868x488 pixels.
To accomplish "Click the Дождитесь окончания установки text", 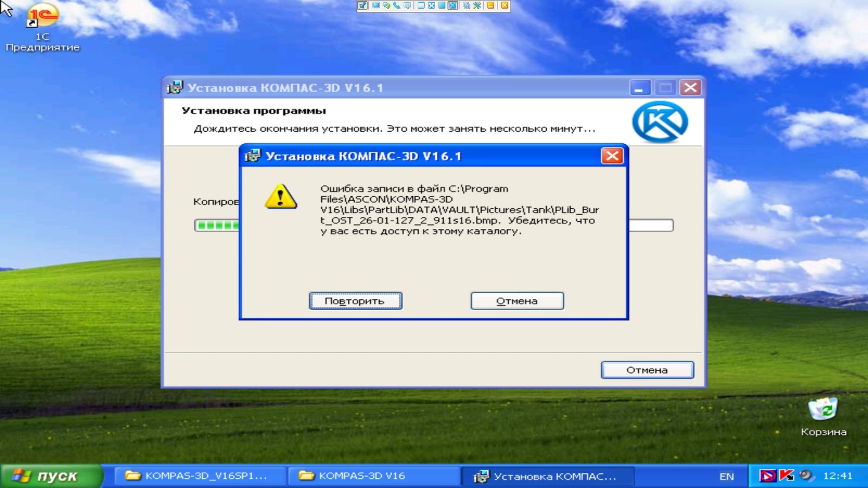I will point(394,129).
